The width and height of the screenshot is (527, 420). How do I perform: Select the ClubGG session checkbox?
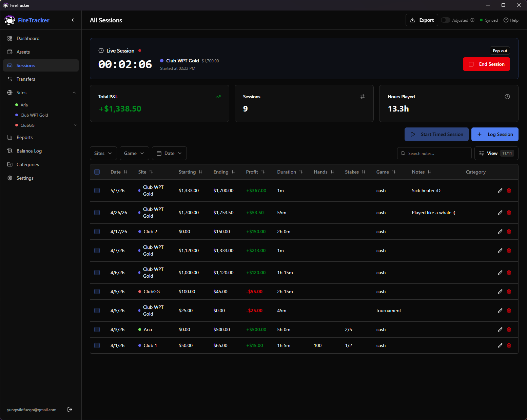pos(97,292)
